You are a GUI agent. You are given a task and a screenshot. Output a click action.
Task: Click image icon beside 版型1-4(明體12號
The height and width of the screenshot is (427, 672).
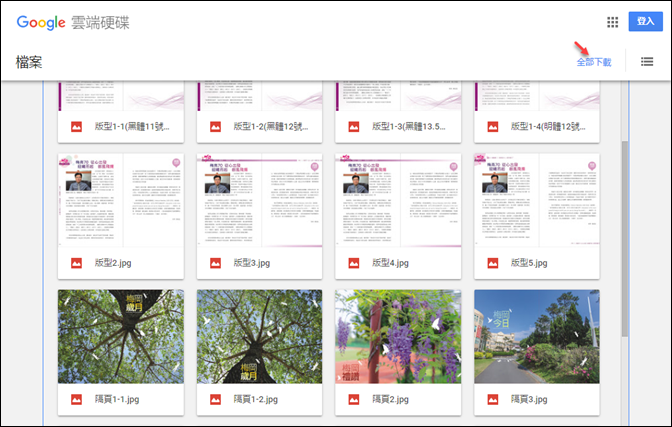[492, 127]
